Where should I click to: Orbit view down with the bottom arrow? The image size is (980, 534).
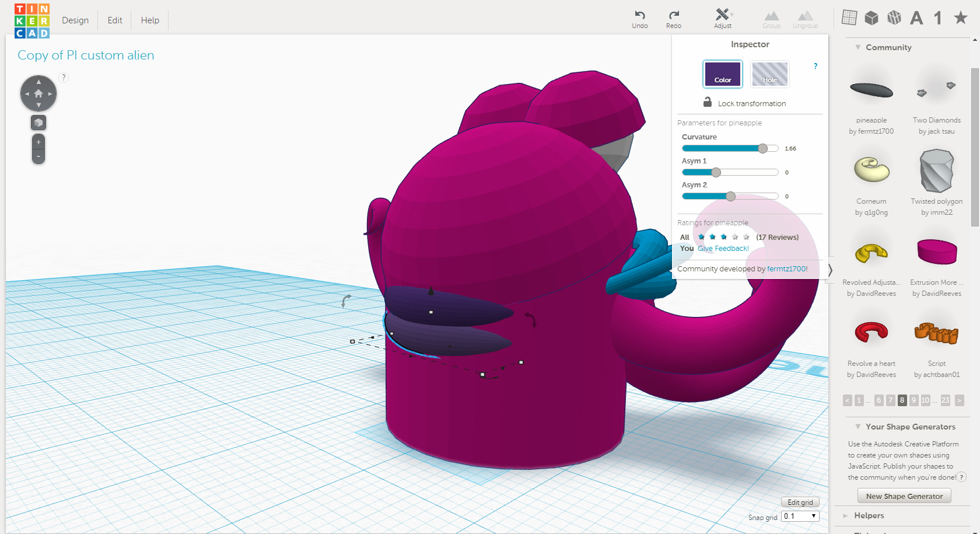[x=38, y=105]
